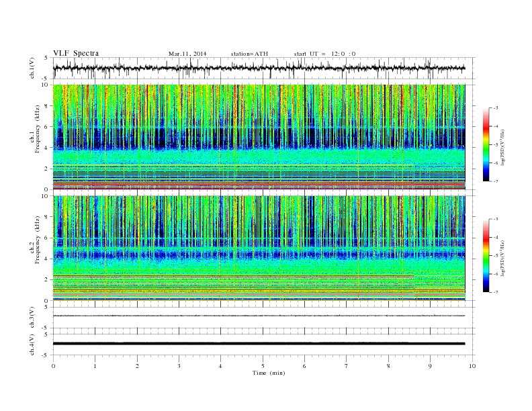Click the time axis tick label "7"
Viewport: 532px width, 411px height.
346,366
